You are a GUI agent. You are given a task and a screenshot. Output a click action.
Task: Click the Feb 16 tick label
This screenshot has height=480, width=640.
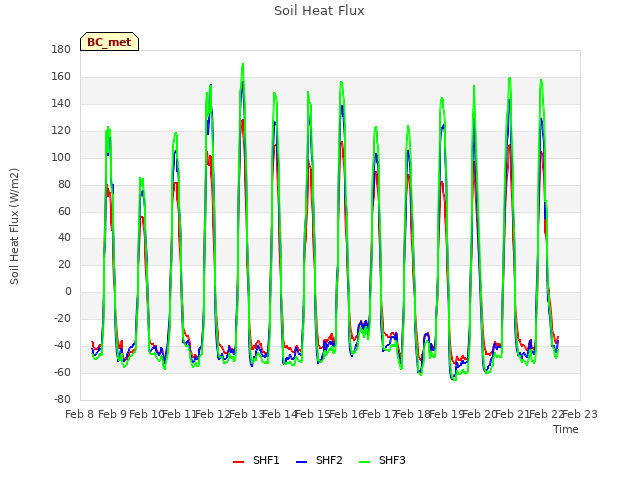tap(347, 414)
